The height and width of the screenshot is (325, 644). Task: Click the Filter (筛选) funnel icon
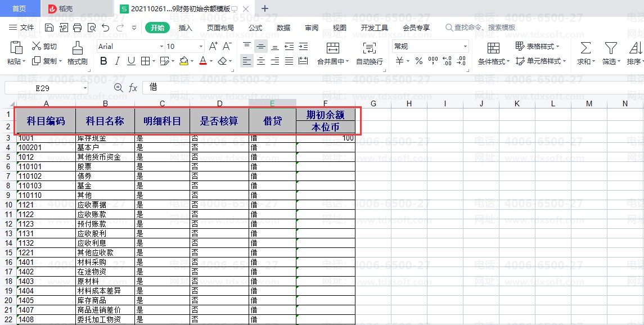point(610,48)
